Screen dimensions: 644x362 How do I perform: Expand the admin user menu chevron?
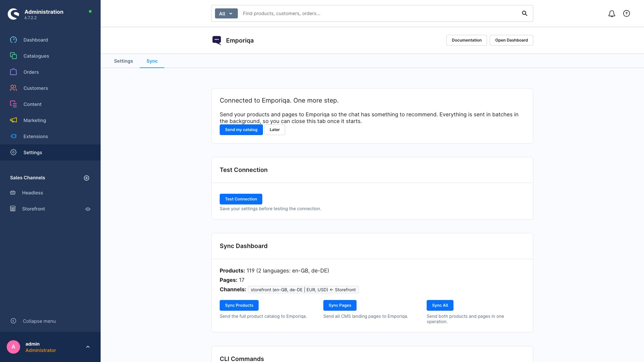point(88,347)
